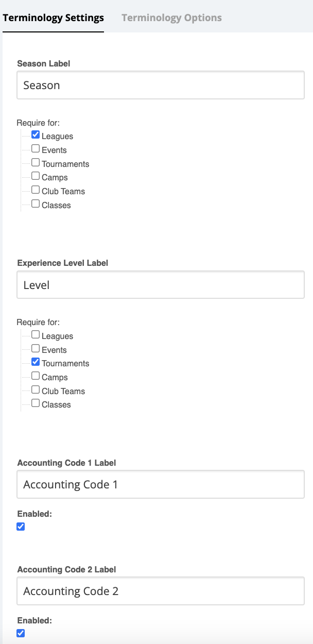The height and width of the screenshot is (644, 313).
Task: Check Leagues under Experience Level Label
Action: coord(36,335)
